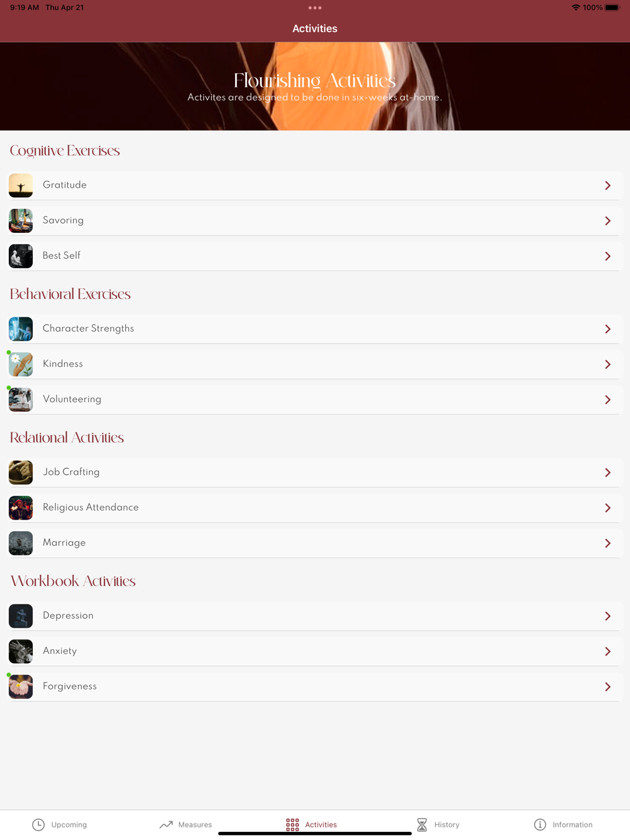630x840 pixels.
Task: Tap the Character Strengths blue icon
Action: click(x=21, y=329)
